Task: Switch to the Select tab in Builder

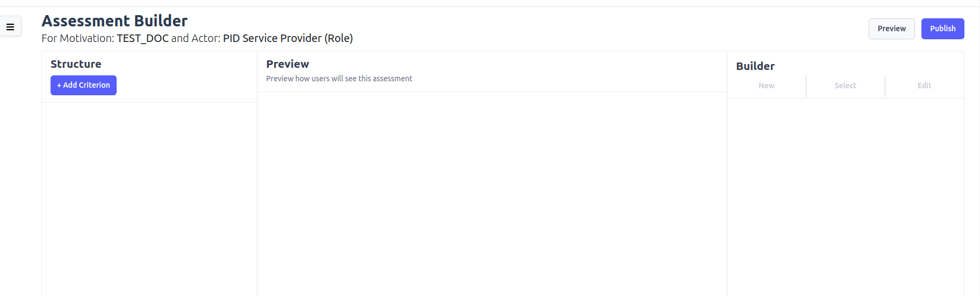Action: point(845,86)
